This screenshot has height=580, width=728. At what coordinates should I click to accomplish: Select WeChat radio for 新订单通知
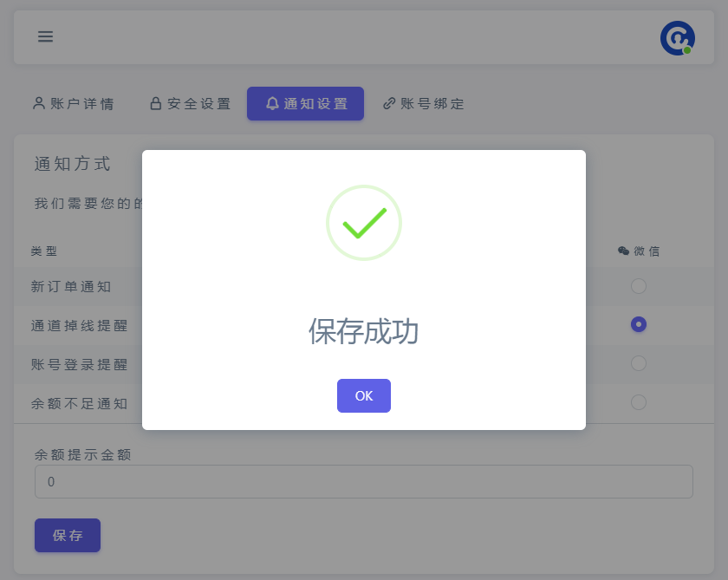pos(639,286)
